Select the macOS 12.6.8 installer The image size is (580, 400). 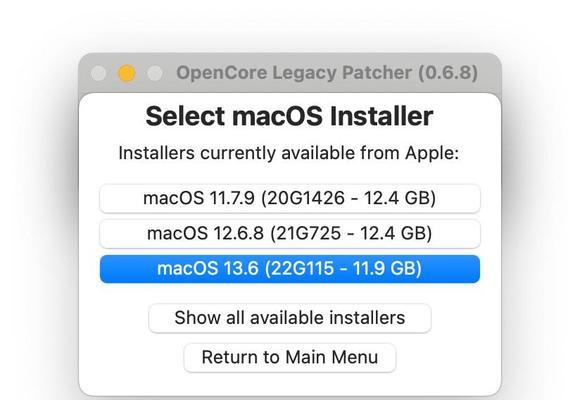click(x=290, y=233)
